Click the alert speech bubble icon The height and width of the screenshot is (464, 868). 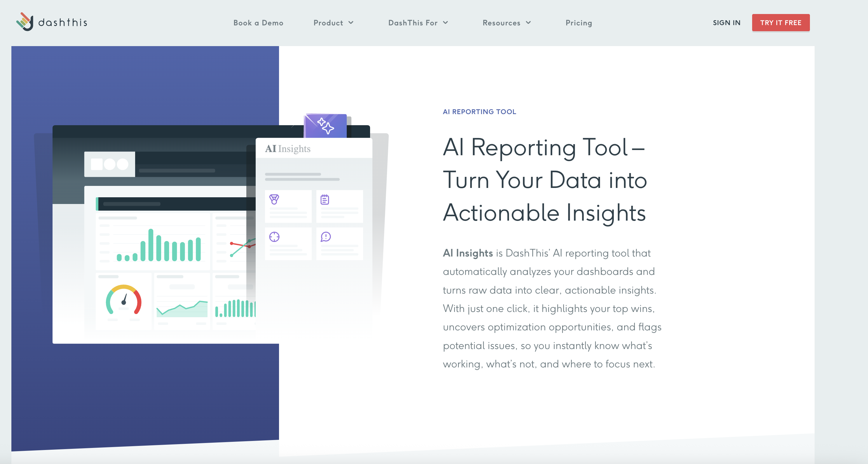tap(325, 237)
